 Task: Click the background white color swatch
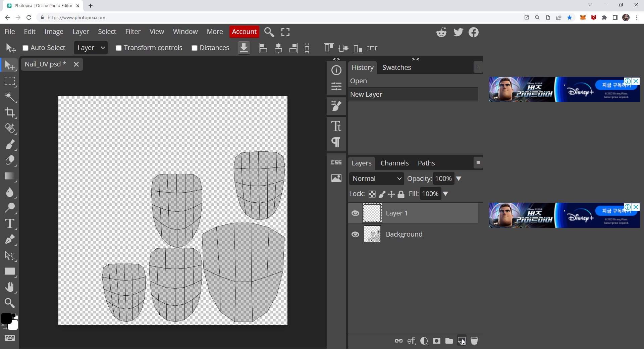(x=14, y=326)
